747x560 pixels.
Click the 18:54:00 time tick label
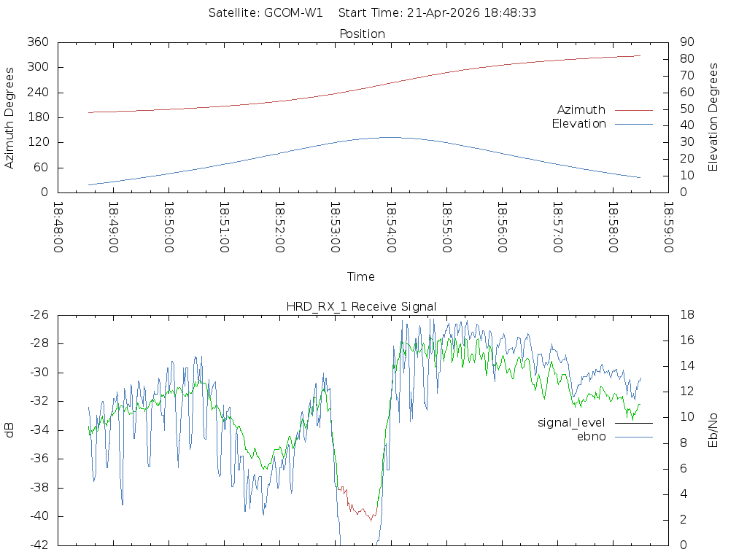click(x=391, y=228)
